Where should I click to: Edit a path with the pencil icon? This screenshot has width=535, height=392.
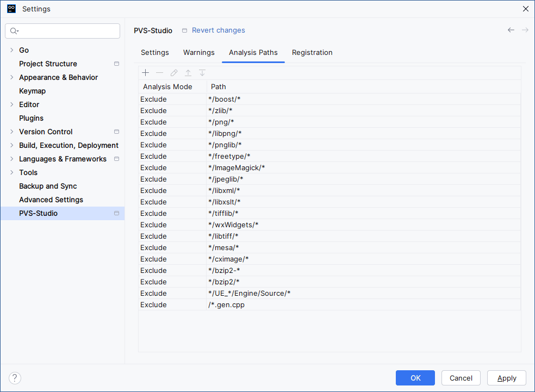(173, 72)
